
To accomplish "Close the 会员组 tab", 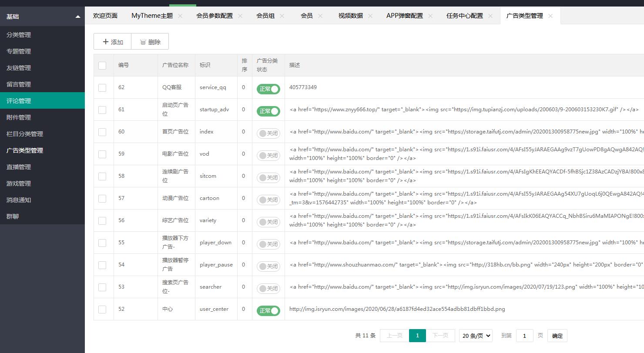I will click(282, 16).
